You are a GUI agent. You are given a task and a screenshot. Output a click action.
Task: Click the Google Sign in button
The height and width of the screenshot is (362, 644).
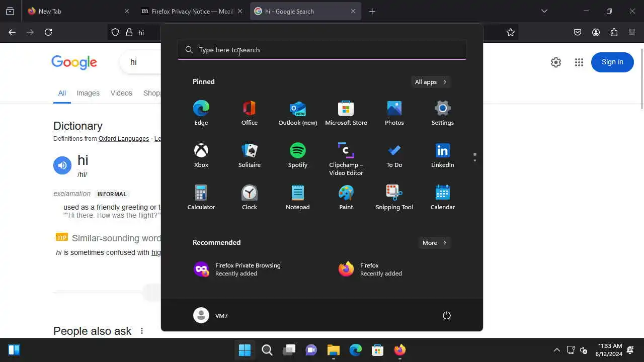click(x=612, y=62)
